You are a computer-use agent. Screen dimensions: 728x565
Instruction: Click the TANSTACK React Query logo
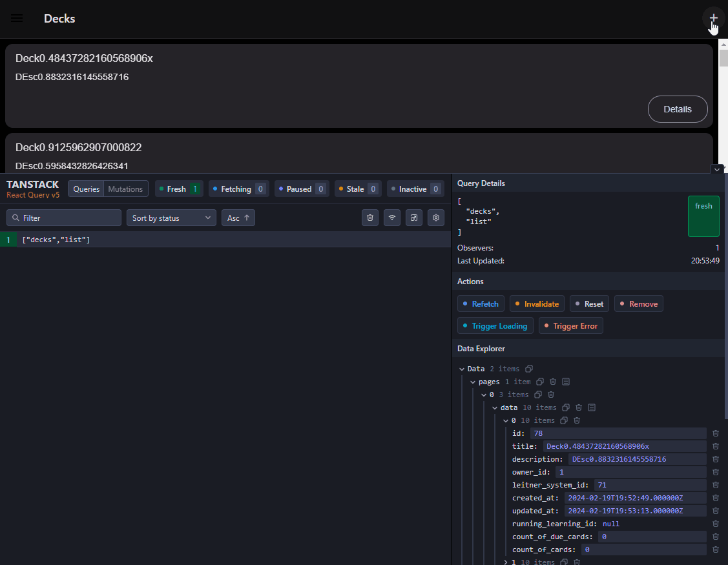coord(33,189)
